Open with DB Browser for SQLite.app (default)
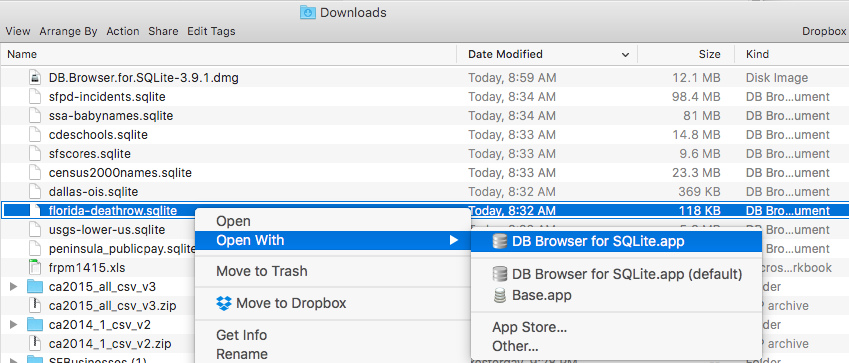This screenshot has height=363, width=849. coord(617,274)
